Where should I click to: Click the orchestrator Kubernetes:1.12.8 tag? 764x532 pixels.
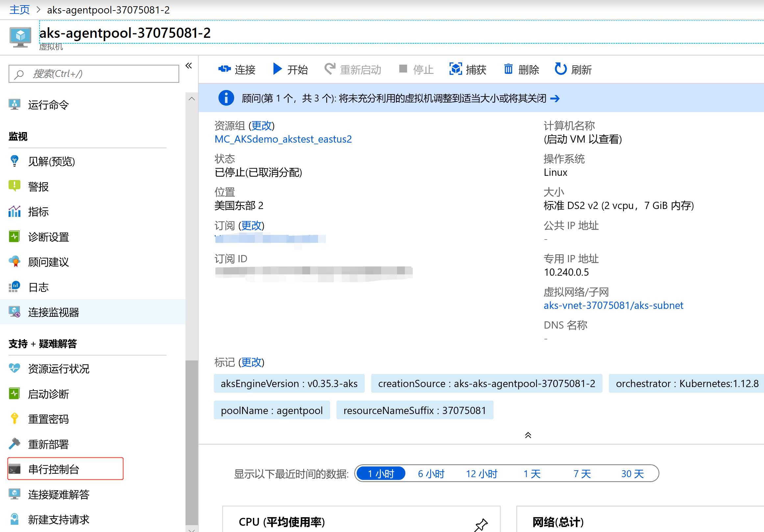pos(687,383)
